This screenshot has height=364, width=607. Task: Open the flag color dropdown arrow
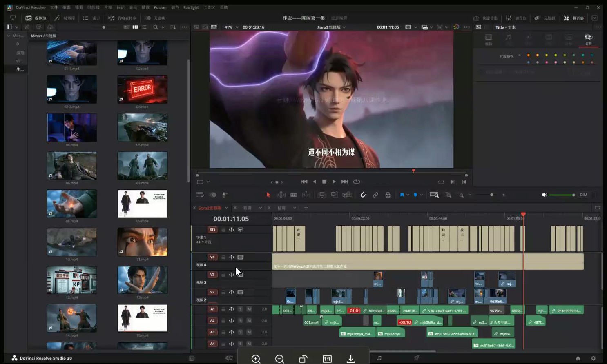coord(408,195)
